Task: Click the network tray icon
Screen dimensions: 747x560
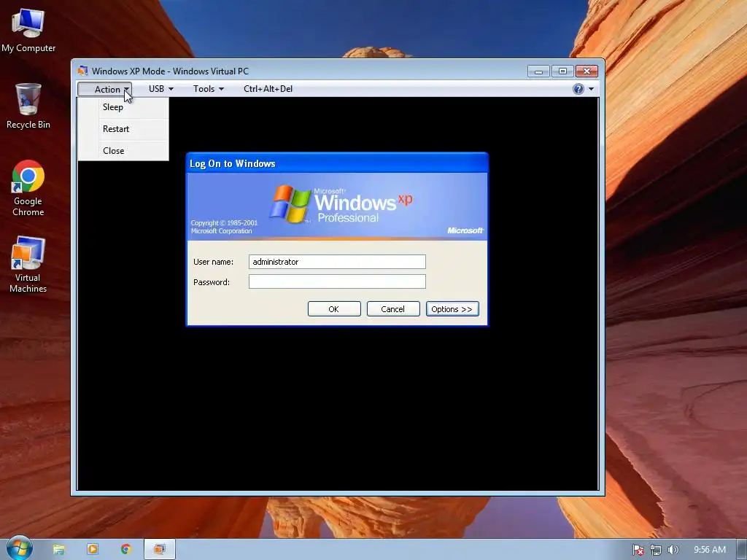Action: coord(656,550)
